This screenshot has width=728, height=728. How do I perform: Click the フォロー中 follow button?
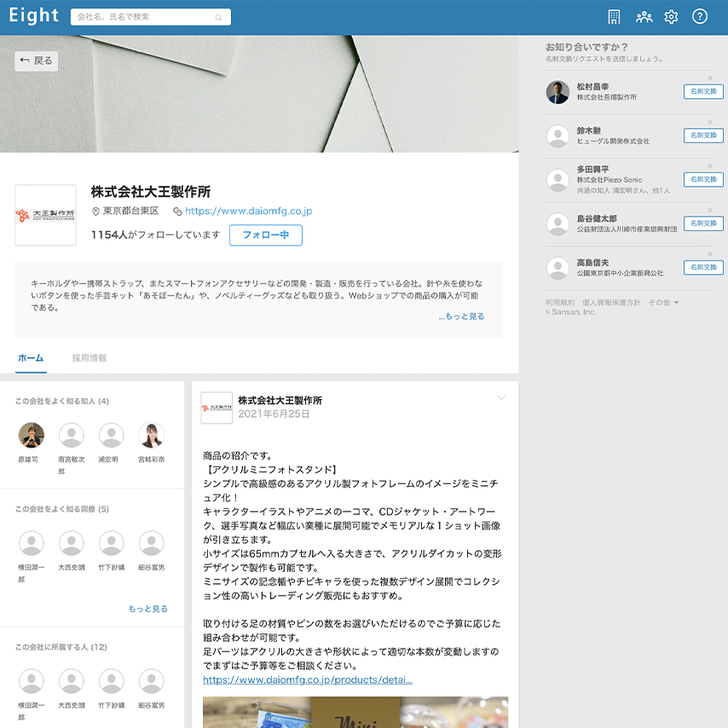point(266,235)
